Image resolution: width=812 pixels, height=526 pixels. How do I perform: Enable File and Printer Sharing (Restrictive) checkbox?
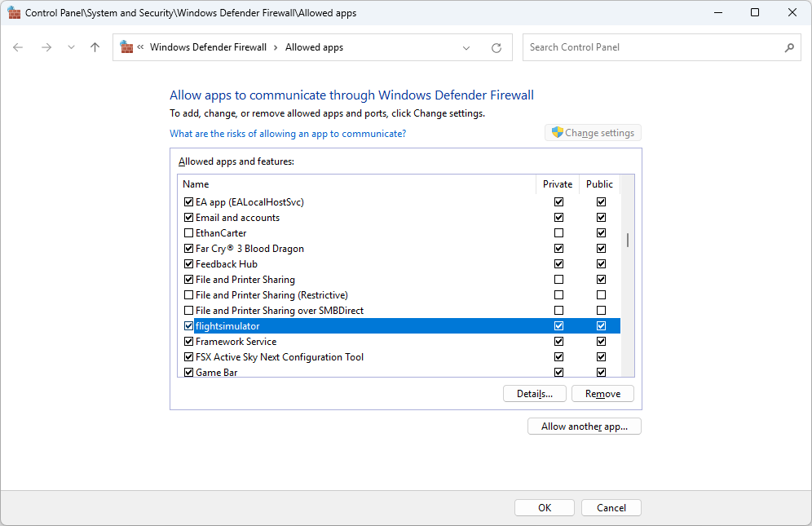[x=188, y=295]
